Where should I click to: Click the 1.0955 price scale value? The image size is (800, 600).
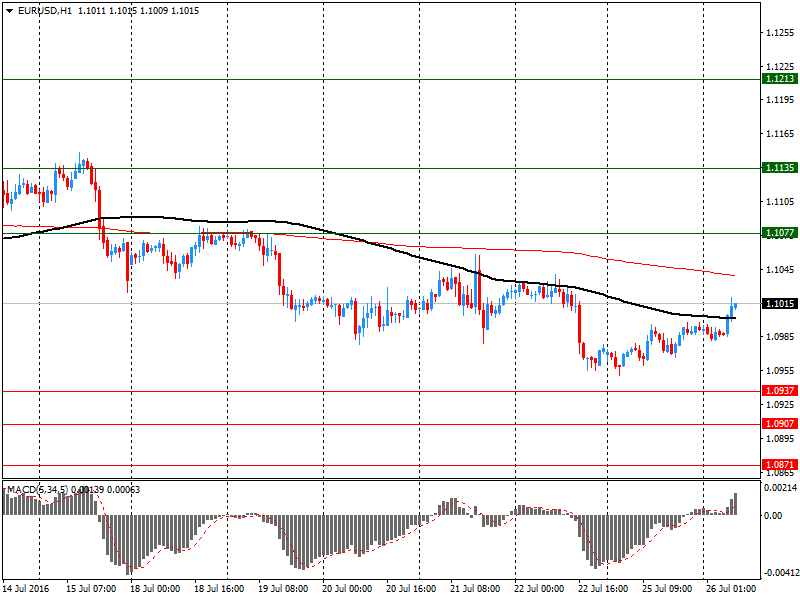tap(780, 370)
